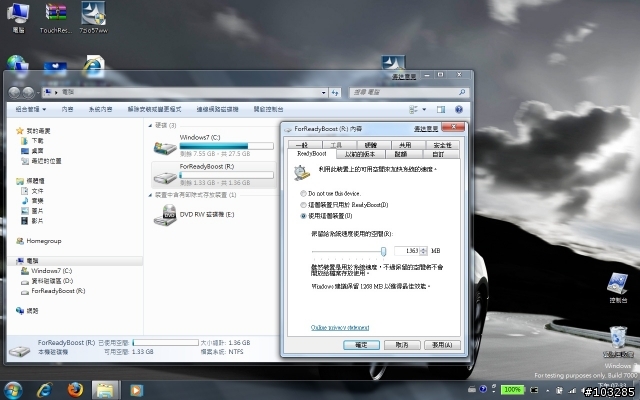Click the 100% battery indicator in the tray
Screen dimensions: 640x400
512,389
